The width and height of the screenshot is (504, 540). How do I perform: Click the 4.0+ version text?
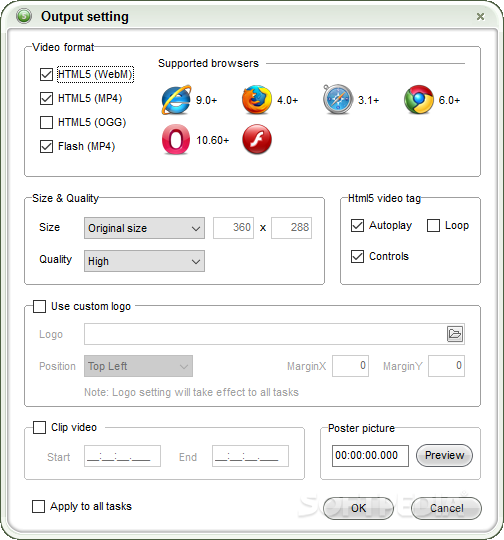[x=288, y=101]
